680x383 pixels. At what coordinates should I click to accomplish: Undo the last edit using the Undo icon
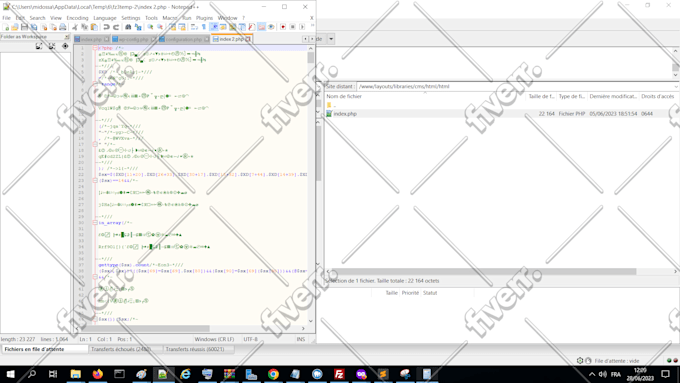point(106,27)
